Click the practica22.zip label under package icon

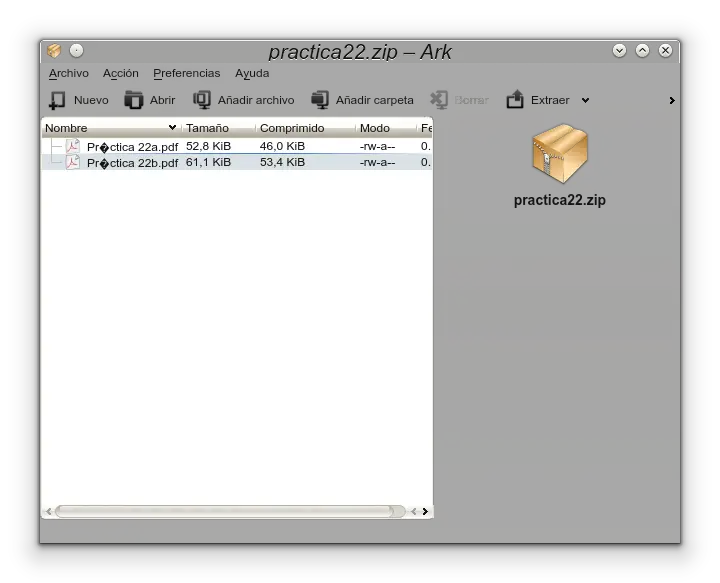[x=559, y=200]
